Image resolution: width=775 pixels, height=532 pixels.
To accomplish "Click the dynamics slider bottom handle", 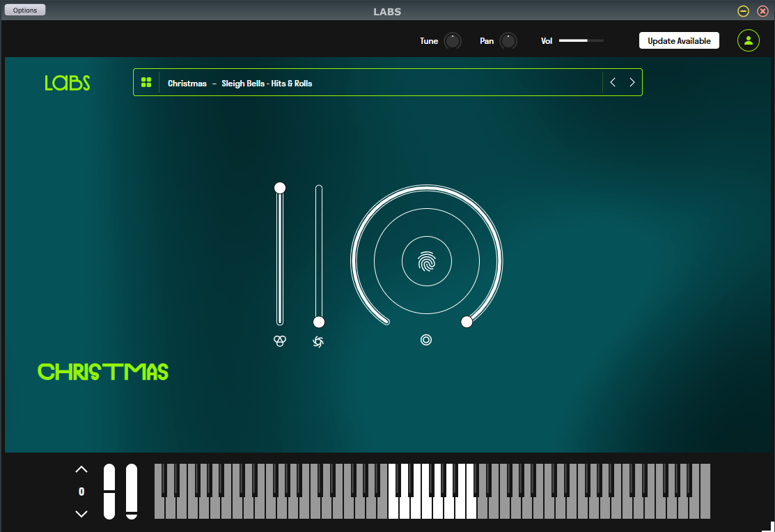I will pos(319,322).
